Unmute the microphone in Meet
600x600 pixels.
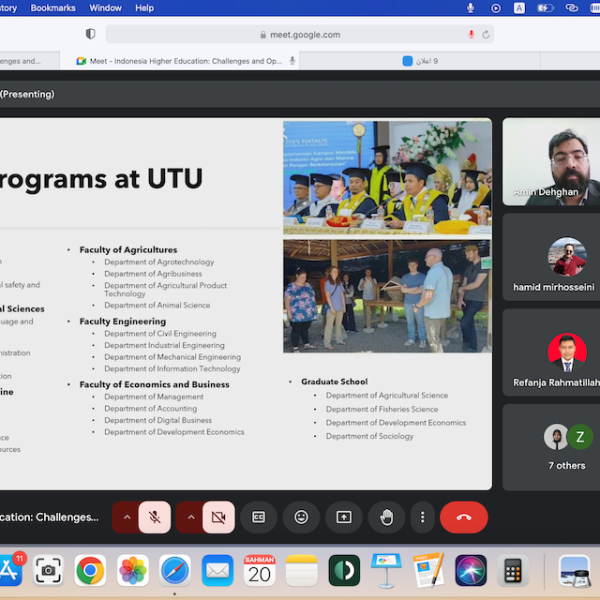[155, 517]
